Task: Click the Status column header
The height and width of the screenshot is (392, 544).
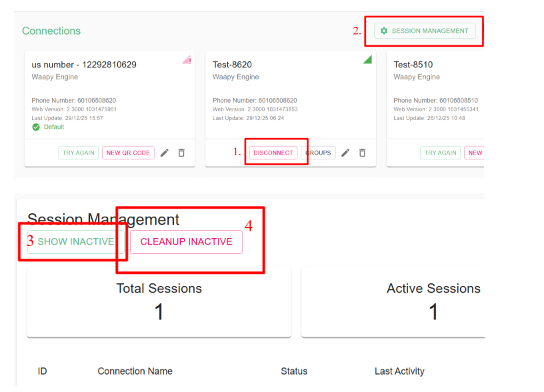Action: pyautogui.click(x=294, y=371)
